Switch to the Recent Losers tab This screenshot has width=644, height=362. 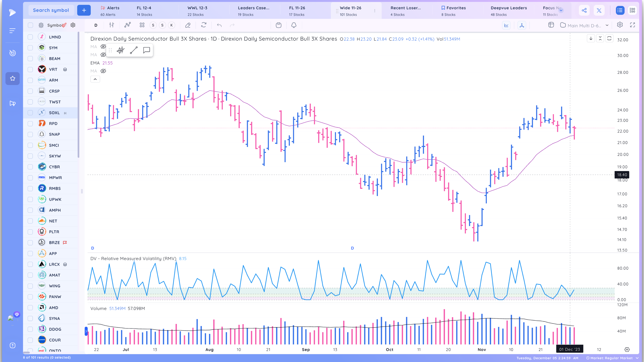click(405, 11)
